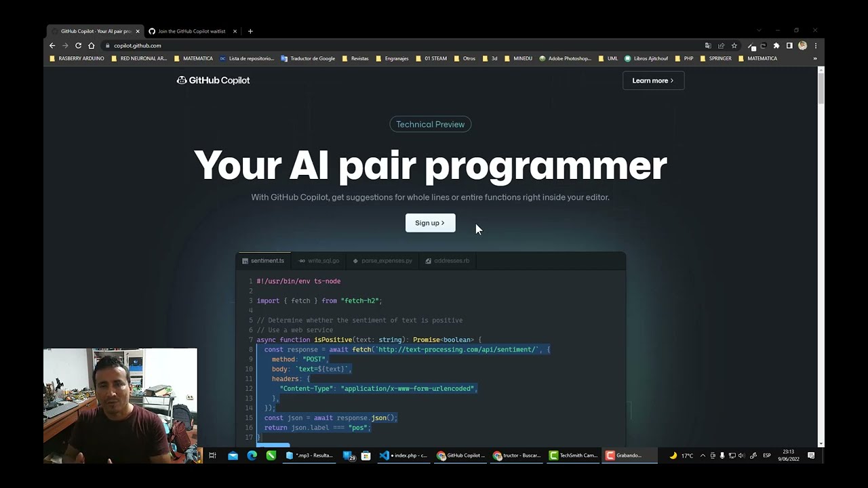Open the Chrome profile avatar

coord(802,45)
